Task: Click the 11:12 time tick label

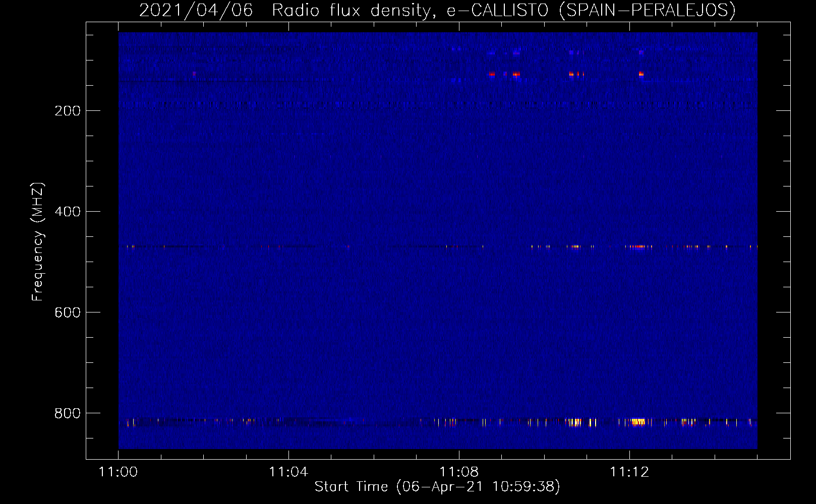Action: (x=629, y=472)
